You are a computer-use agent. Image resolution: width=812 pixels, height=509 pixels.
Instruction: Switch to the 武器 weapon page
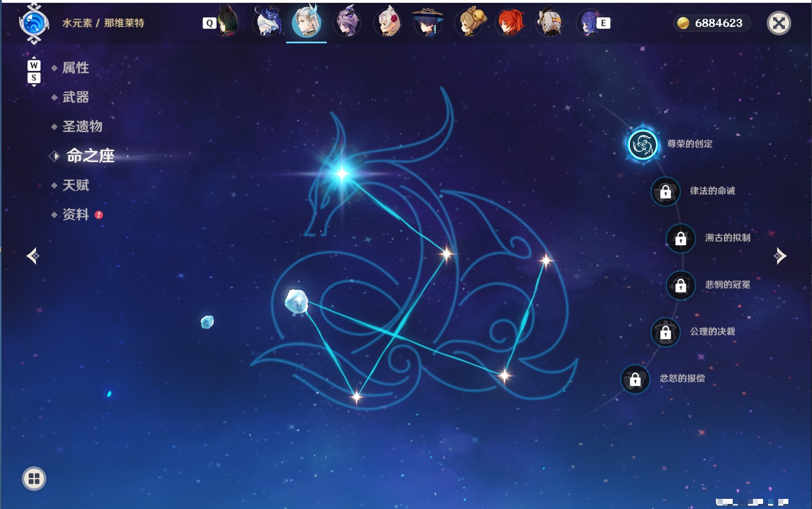coord(75,97)
